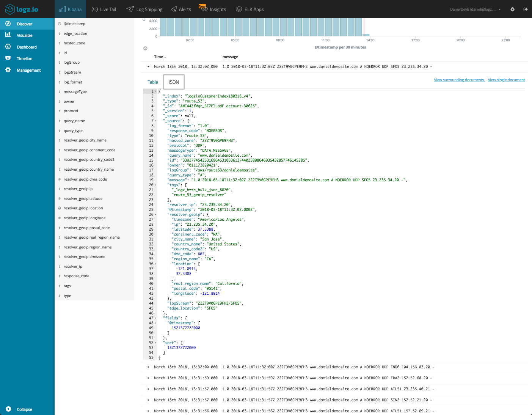
Task: Fold the "resolver_geoip" object at line 26
Action: click(x=155, y=214)
